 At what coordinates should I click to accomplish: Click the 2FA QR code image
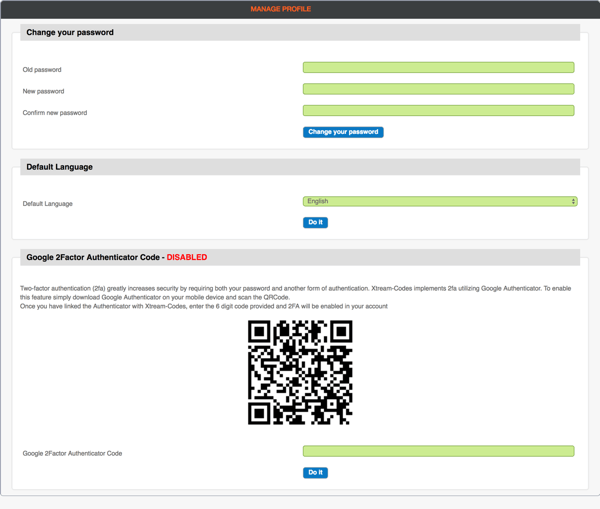click(x=300, y=372)
